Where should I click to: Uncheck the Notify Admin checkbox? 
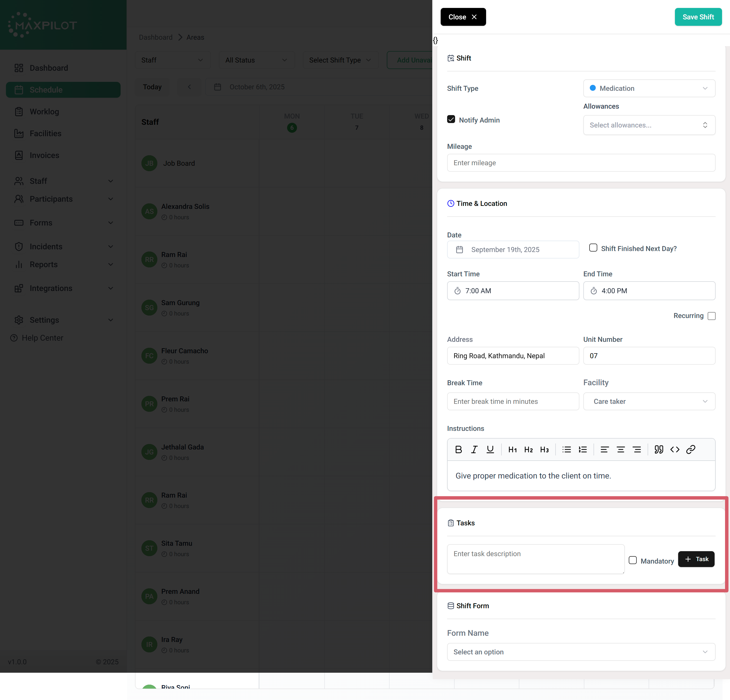451,119
